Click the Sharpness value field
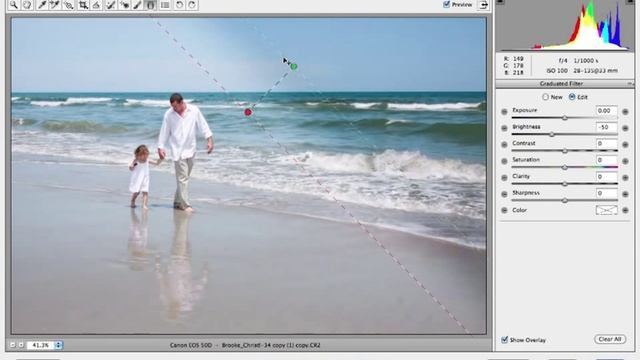This screenshot has width=640, height=360. 606,193
